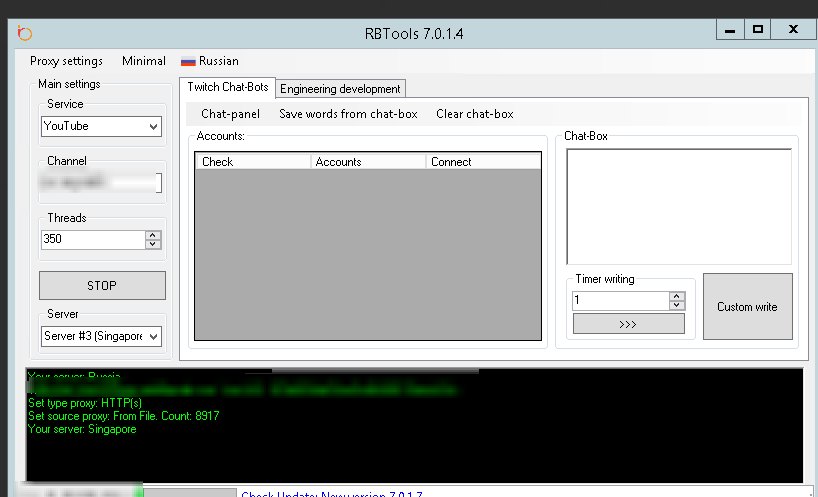Decrease Threads value with down arrow
Screen dimensions: 818x497
pos(153,244)
